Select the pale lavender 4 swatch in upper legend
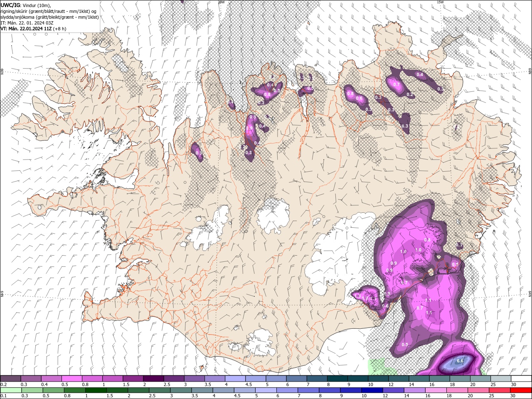The width and height of the screenshot is (532, 399). point(235,379)
